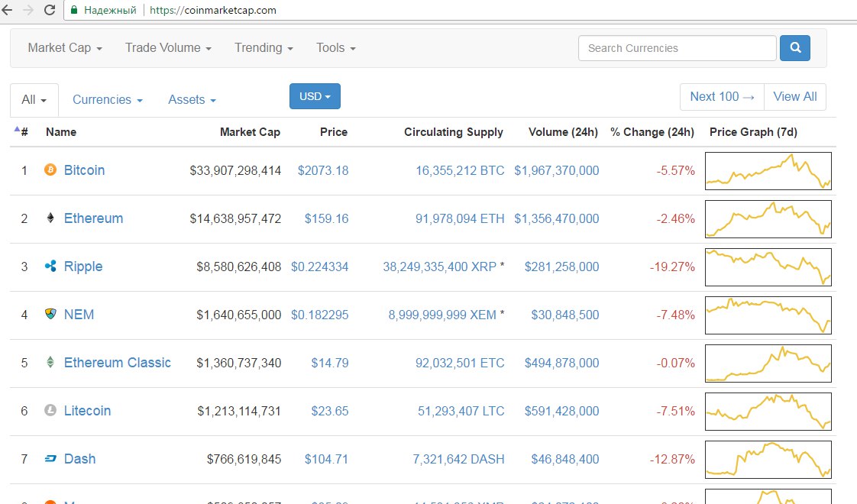
Task: Click Dash supply 7,321,642 DASH
Action: 458,459
